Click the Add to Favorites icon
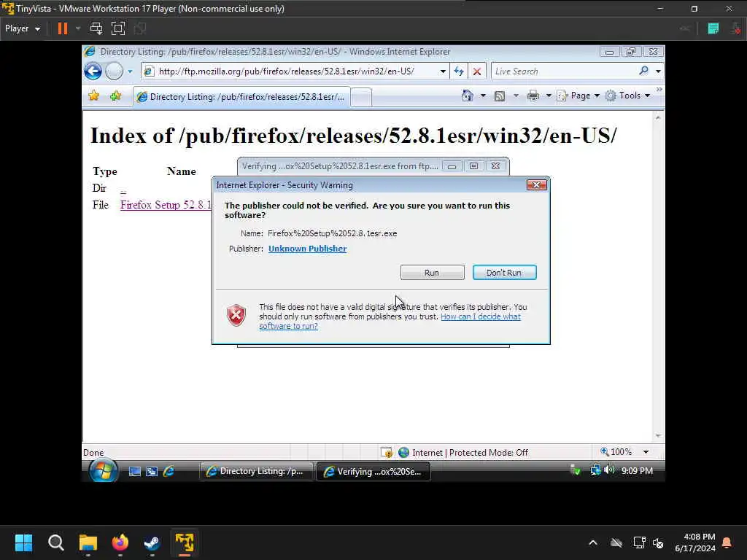The width and height of the screenshot is (747, 560). [x=115, y=96]
